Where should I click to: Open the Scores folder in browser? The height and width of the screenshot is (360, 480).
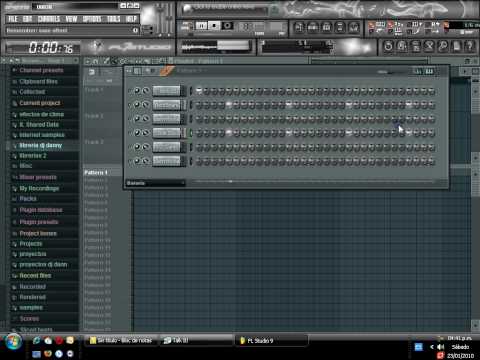[29, 319]
